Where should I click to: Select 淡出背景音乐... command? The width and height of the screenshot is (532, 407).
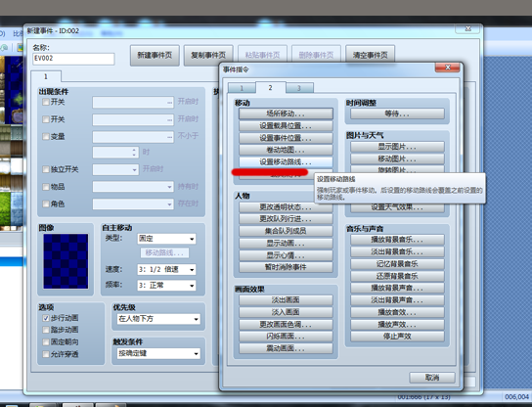(x=397, y=251)
